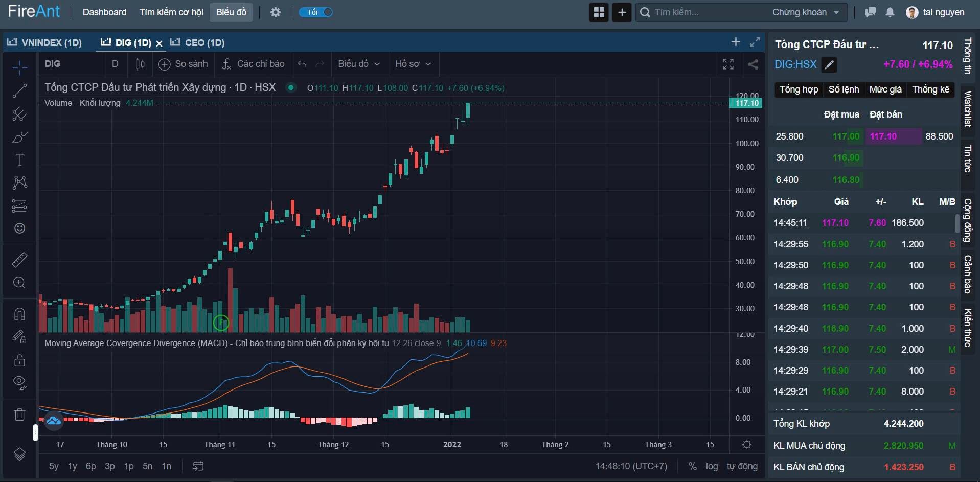Viewport: 980px width, 482px height.
Task: Toggle tự động auto scale
Action: click(x=742, y=466)
